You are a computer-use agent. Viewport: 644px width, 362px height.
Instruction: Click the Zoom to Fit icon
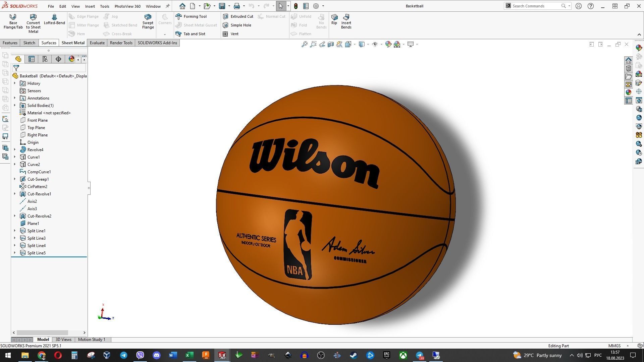(304, 44)
